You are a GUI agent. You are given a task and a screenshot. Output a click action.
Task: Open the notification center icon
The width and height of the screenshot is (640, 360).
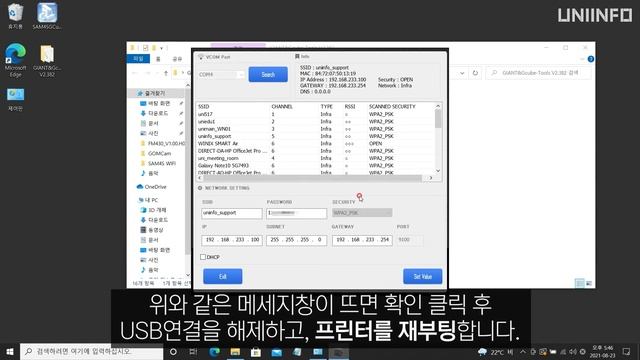pos(627,351)
